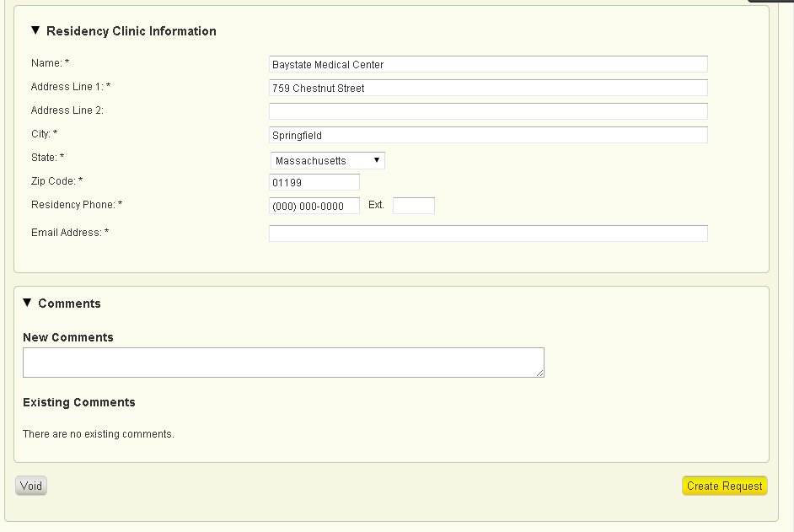
Task: Click the Comments section heading text
Action: click(x=69, y=304)
